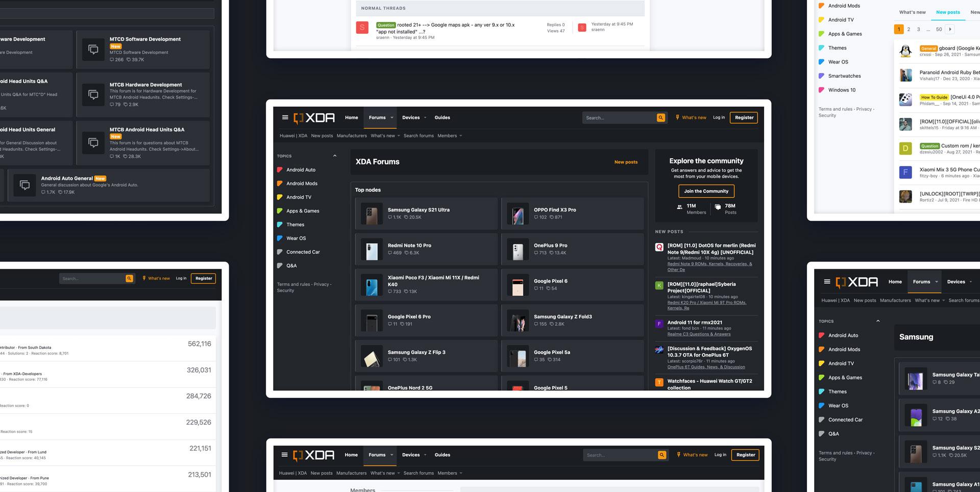Click the Apps & Games sidebar icon

tap(280, 210)
